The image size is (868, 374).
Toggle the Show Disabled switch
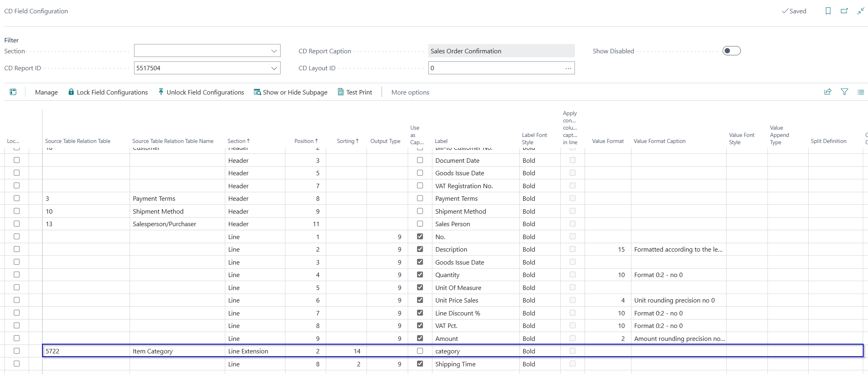point(732,51)
